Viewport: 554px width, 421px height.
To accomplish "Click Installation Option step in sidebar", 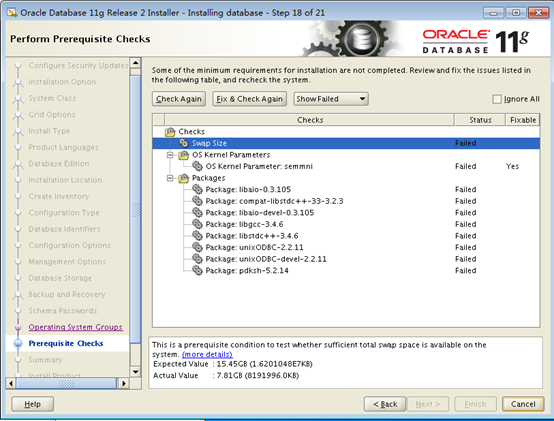I will (x=62, y=82).
